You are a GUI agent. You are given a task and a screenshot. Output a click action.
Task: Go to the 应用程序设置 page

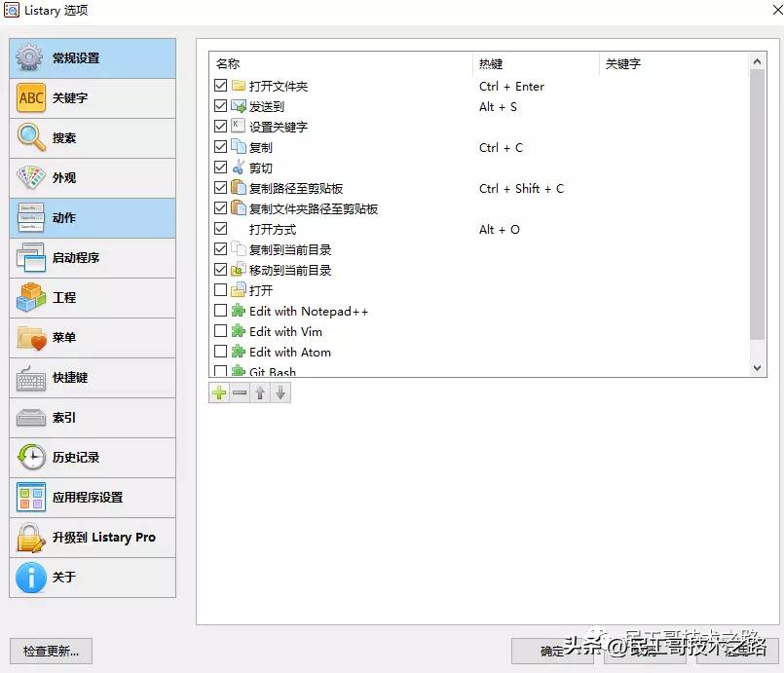(x=93, y=498)
